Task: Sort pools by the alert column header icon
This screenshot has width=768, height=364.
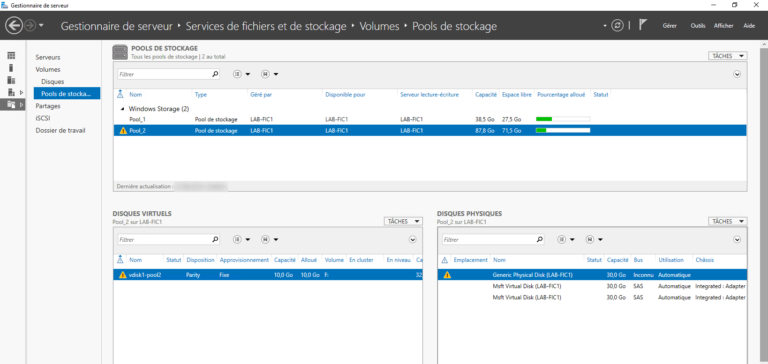Action: click(x=120, y=95)
